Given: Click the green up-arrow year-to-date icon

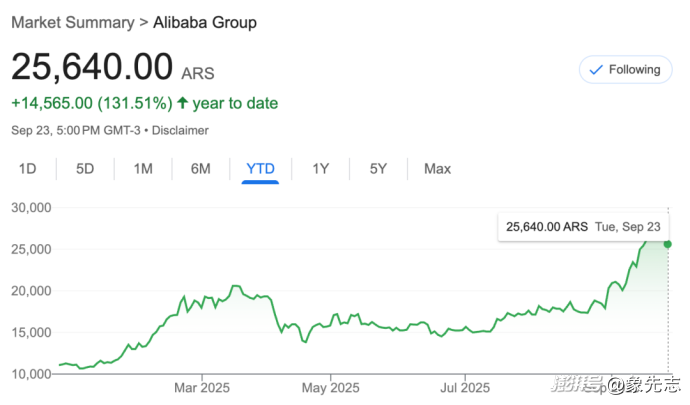Looking at the screenshot, I should click(182, 103).
